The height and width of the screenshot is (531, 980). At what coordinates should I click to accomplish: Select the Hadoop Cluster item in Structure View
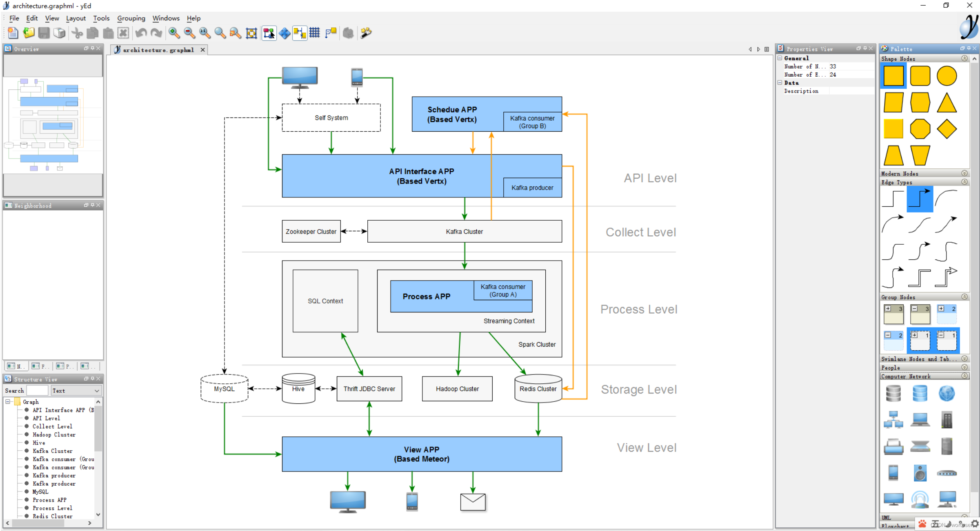[54, 434]
